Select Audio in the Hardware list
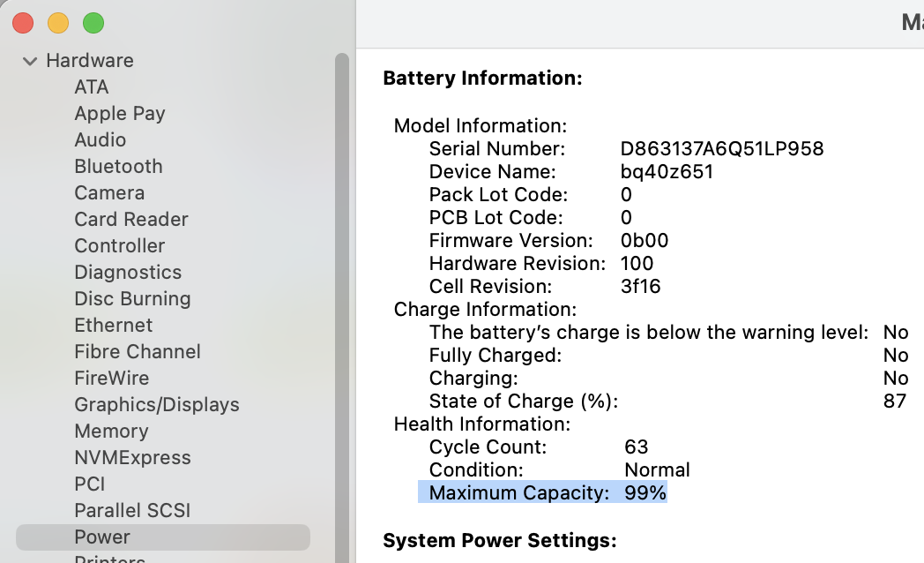This screenshot has width=924, height=563. [101, 139]
